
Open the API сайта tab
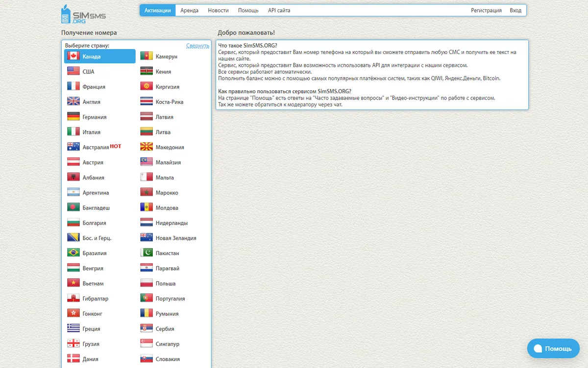(x=279, y=10)
